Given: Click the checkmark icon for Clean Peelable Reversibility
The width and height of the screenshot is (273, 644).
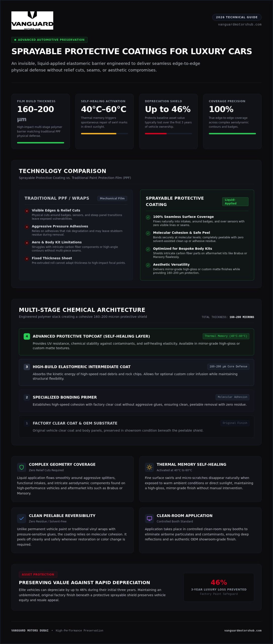Looking at the screenshot, I should click(x=22, y=518).
